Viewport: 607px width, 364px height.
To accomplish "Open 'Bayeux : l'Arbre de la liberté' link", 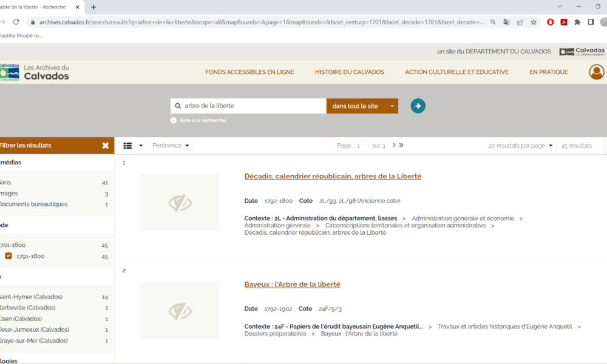I will pos(292,285).
